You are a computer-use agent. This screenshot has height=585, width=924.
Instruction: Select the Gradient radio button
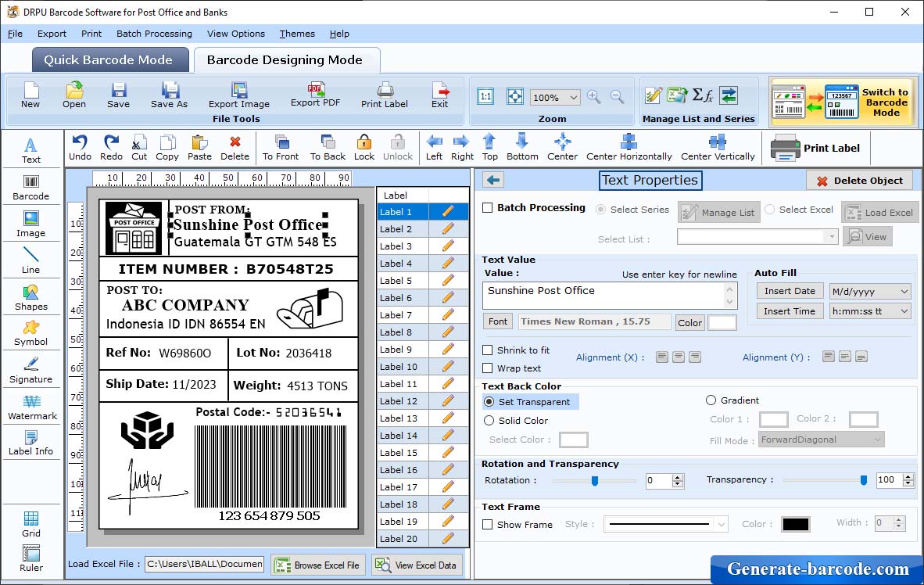[x=711, y=400]
